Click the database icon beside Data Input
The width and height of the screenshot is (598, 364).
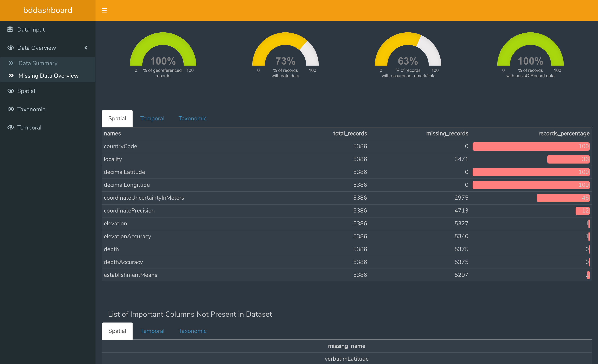click(10, 30)
